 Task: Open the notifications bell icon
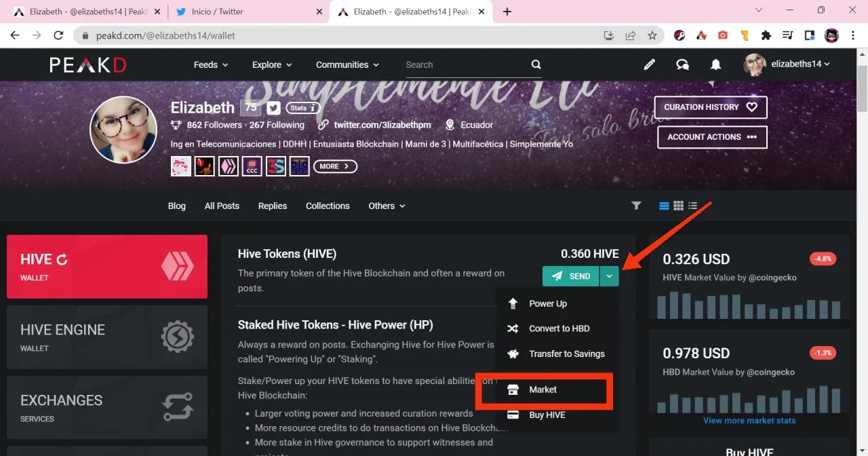pyautogui.click(x=715, y=64)
